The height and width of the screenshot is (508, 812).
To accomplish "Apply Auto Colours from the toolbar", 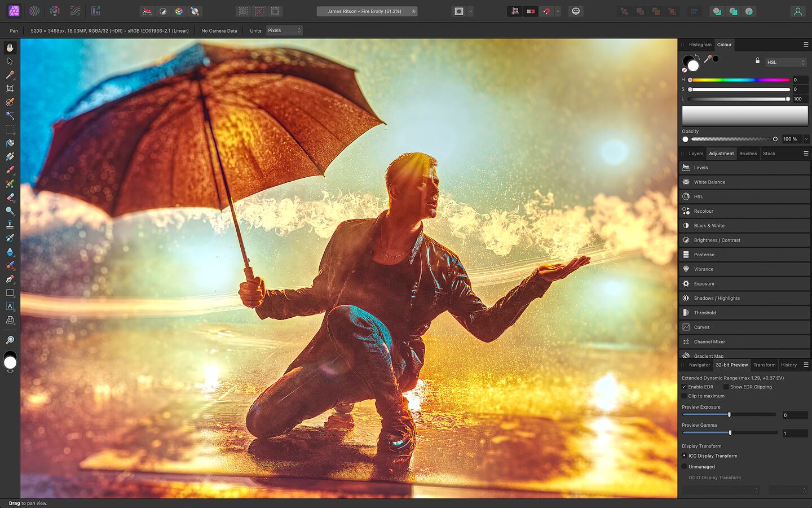I will click(179, 11).
